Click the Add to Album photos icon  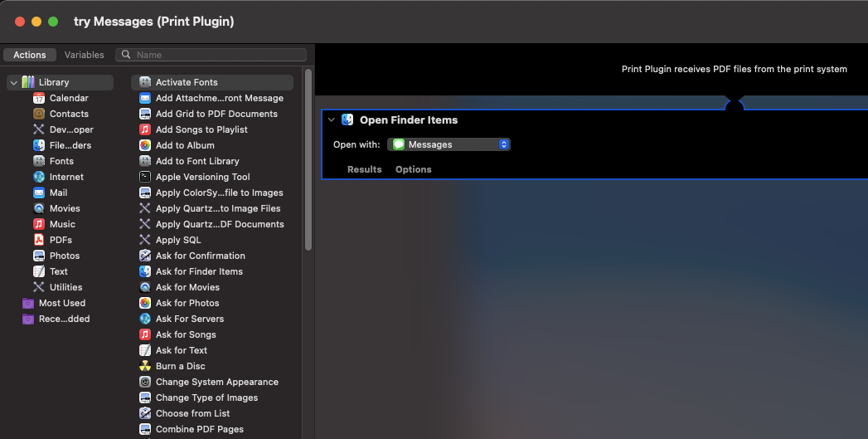(x=145, y=145)
